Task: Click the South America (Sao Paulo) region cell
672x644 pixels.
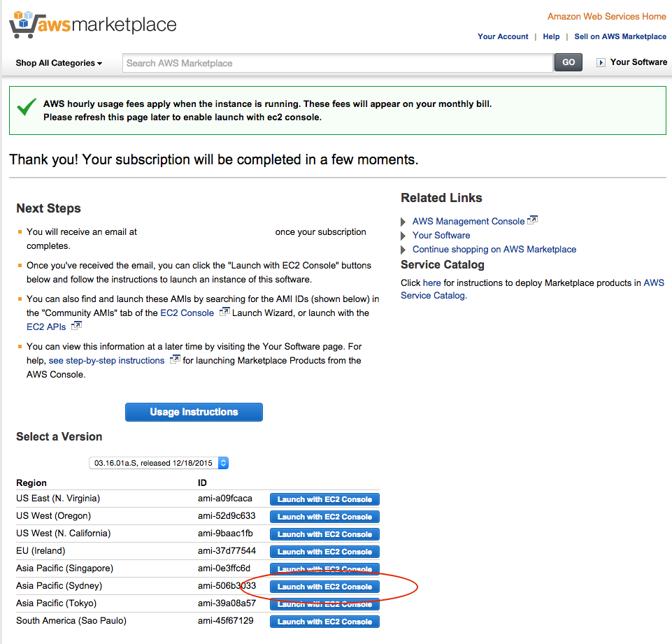Action: point(71,620)
